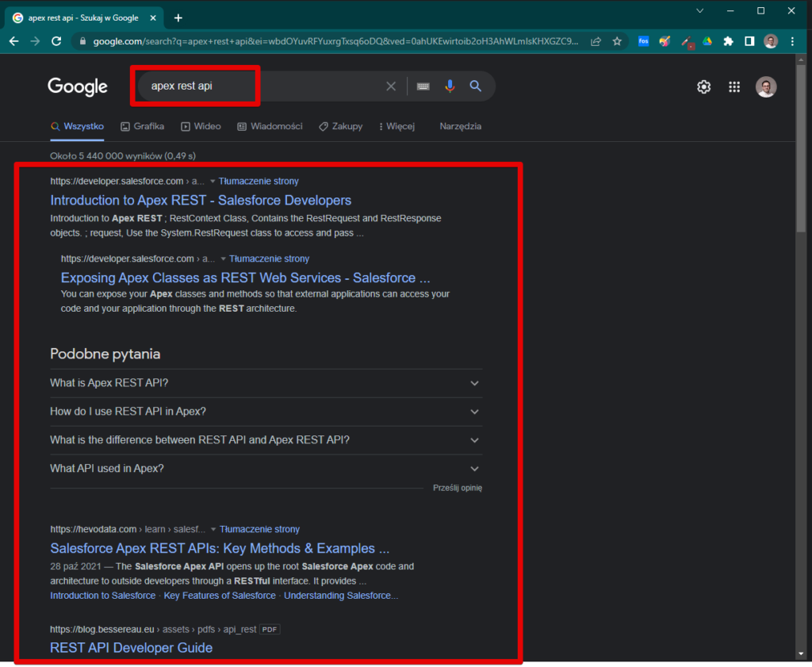Screen dimensions: 812x667
Task: Clear the search box with the X icon
Action: pyautogui.click(x=391, y=86)
